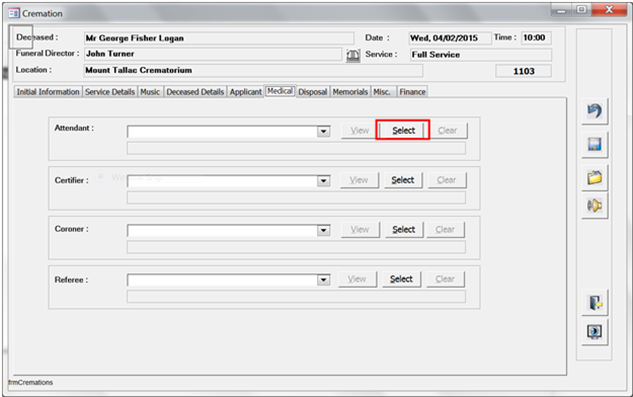This screenshot has height=397, width=633.
Task: Click View button in Attendant row
Action: [360, 130]
